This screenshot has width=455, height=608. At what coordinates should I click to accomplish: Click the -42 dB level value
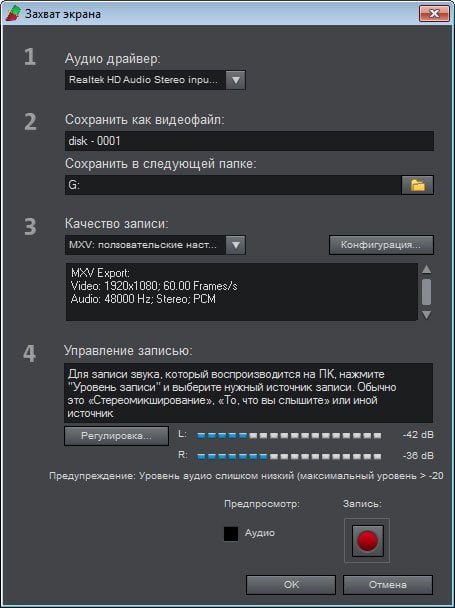tap(418, 435)
